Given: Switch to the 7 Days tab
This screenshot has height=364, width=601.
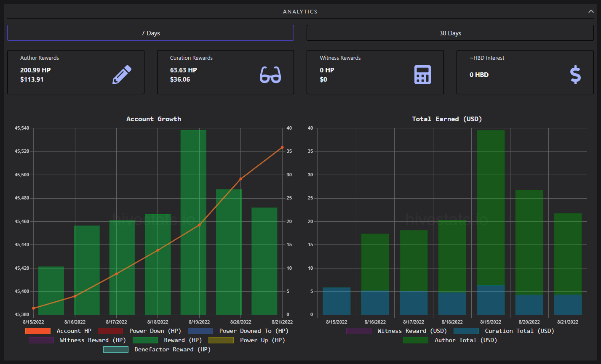Looking at the screenshot, I should tap(150, 33).
